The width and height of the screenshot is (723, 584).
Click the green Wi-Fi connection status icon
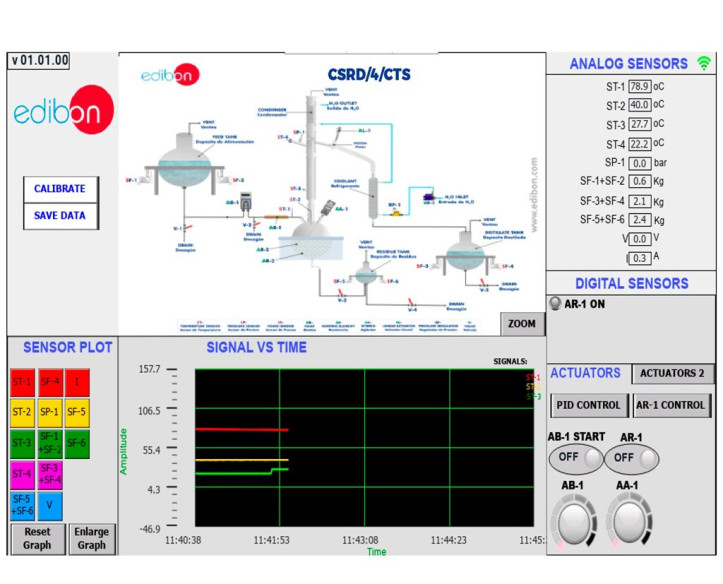[703, 63]
